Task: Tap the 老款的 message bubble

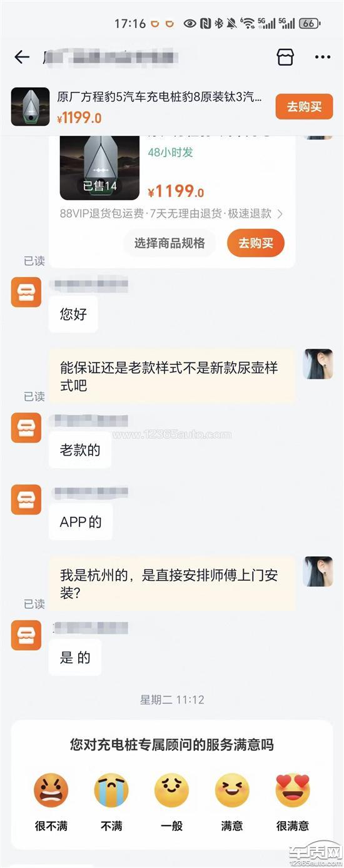Action: tap(80, 450)
